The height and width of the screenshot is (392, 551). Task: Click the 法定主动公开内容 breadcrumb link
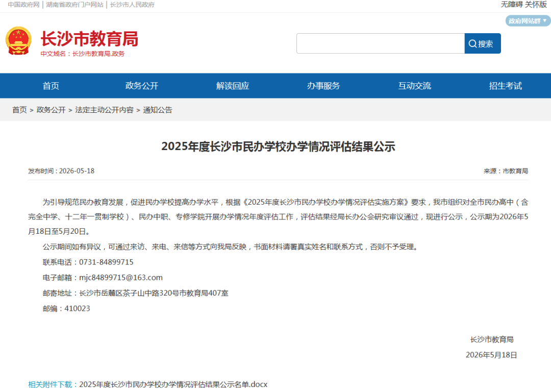click(105, 110)
